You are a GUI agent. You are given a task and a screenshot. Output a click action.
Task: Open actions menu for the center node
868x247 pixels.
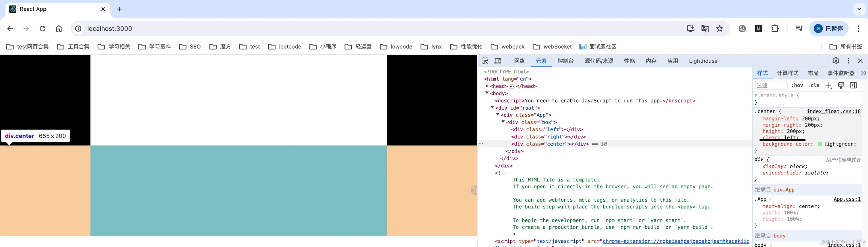click(x=481, y=144)
